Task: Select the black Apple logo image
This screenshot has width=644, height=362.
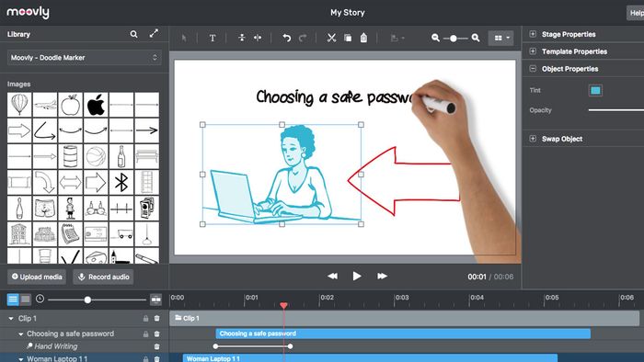Action: click(96, 105)
